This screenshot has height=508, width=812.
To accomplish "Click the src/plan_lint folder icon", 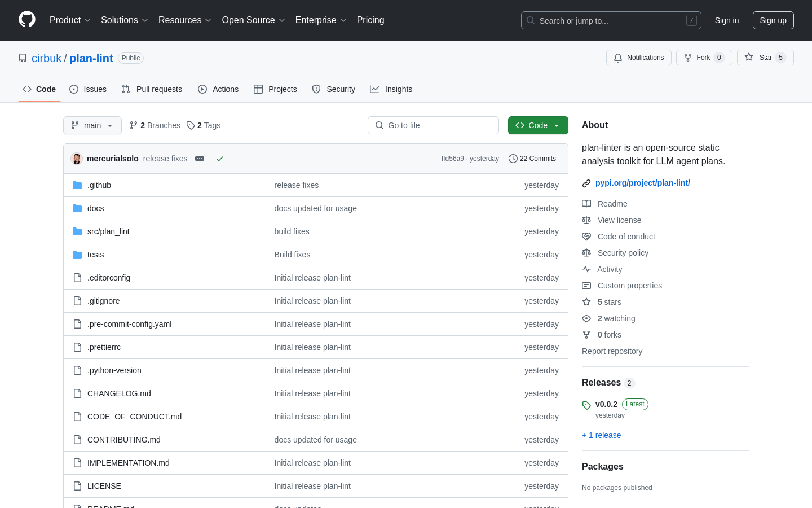I will pos(77,231).
